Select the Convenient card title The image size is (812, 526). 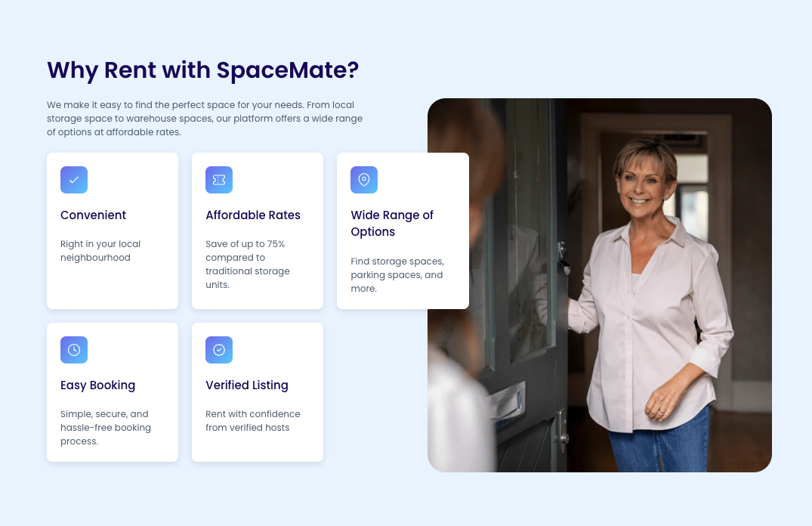tap(93, 215)
